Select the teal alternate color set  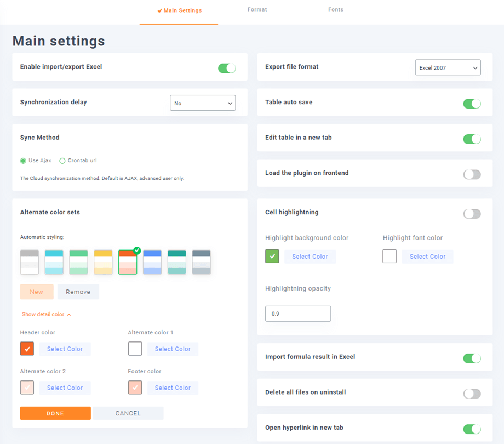pyautogui.click(x=177, y=262)
